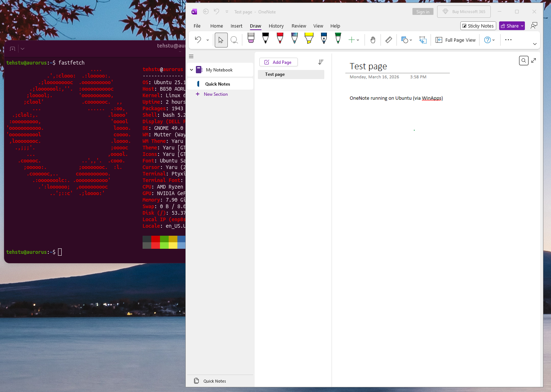
Task: Click the red color block in terminal palette
Action: [156, 239]
